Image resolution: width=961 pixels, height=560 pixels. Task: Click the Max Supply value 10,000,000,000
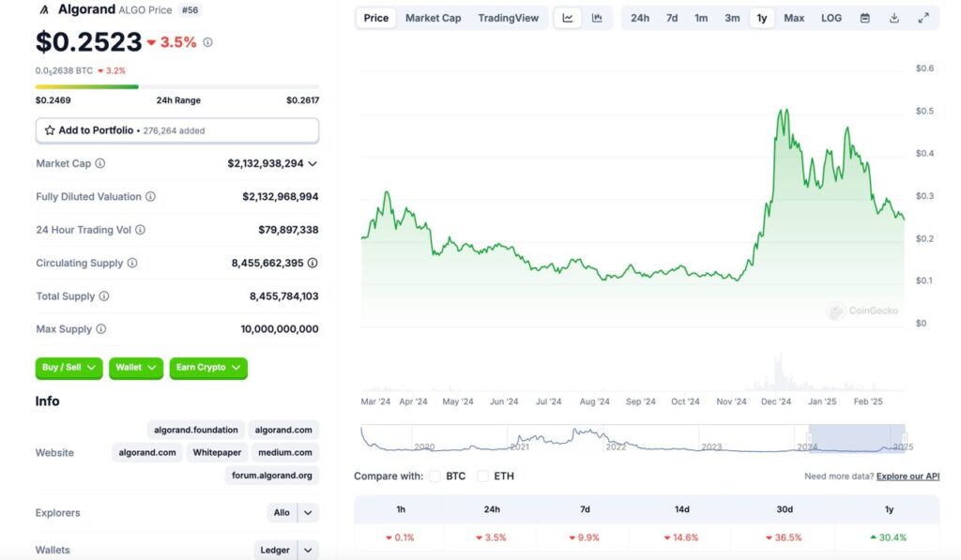pyautogui.click(x=280, y=329)
